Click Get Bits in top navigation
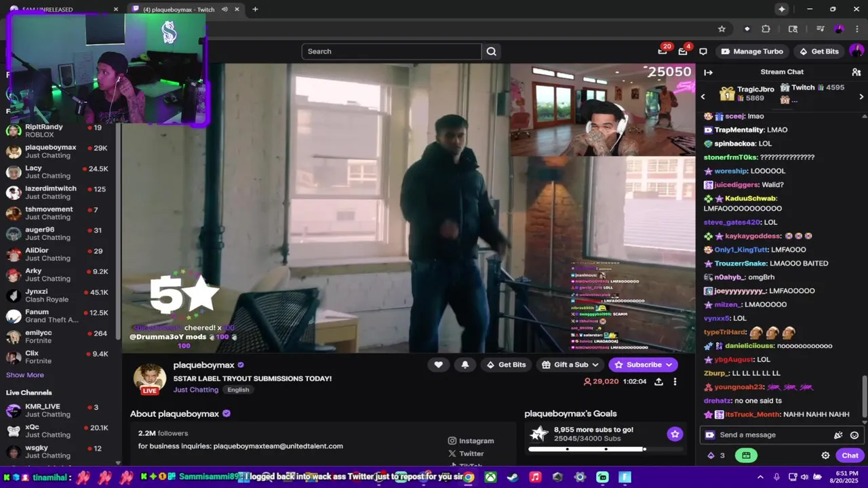Screen dimensions: 868x488 pyautogui.click(x=819, y=52)
